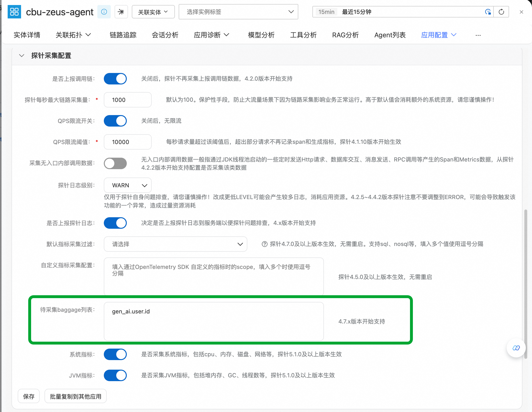Toggle the QPS限流开关 switch
The height and width of the screenshot is (412, 532).
(x=115, y=121)
